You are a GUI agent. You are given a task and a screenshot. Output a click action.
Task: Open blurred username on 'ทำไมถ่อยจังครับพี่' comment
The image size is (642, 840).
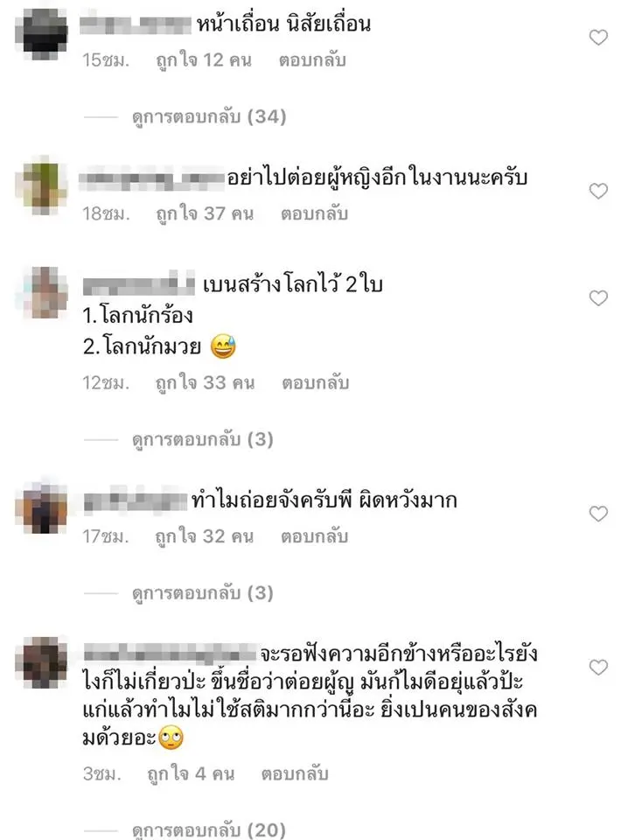coord(136,500)
